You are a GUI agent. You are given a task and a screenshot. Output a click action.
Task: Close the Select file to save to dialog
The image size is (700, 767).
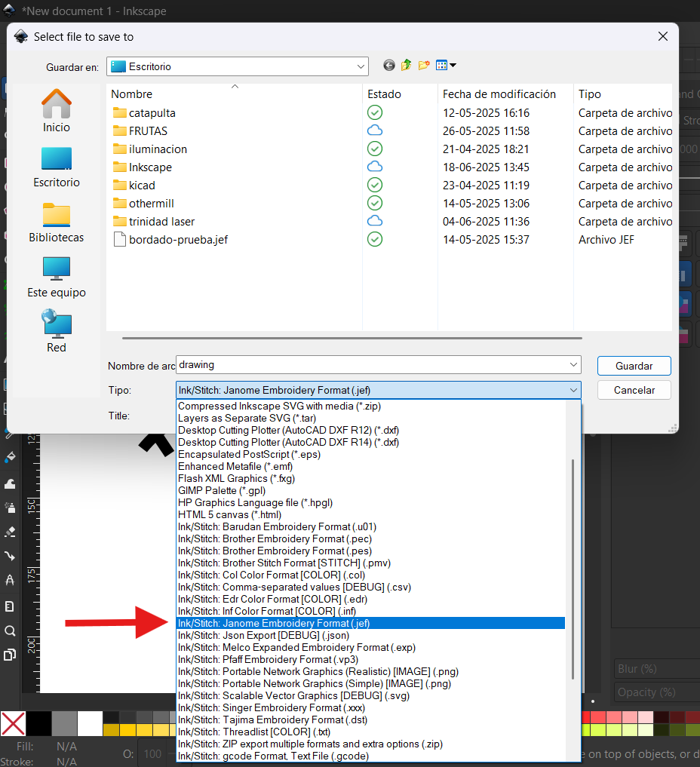pyautogui.click(x=663, y=37)
